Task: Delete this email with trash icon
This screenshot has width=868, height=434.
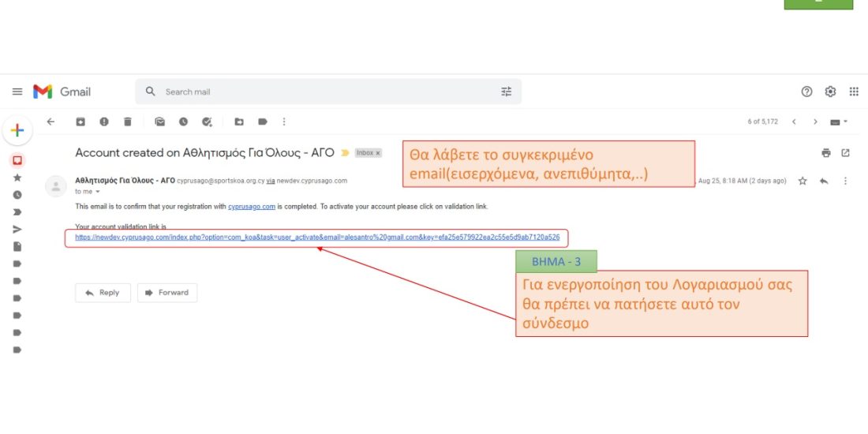Action: [x=128, y=122]
